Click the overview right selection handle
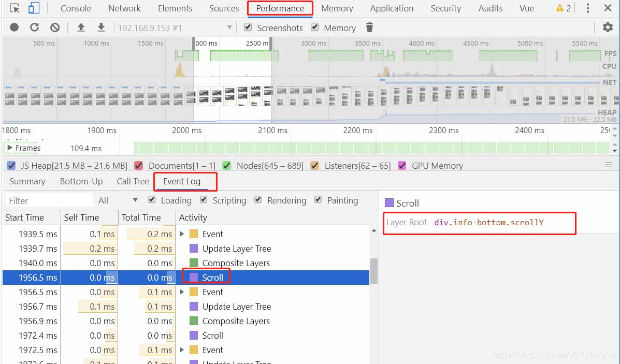Screen dimensions: 620x364 click(271, 44)
